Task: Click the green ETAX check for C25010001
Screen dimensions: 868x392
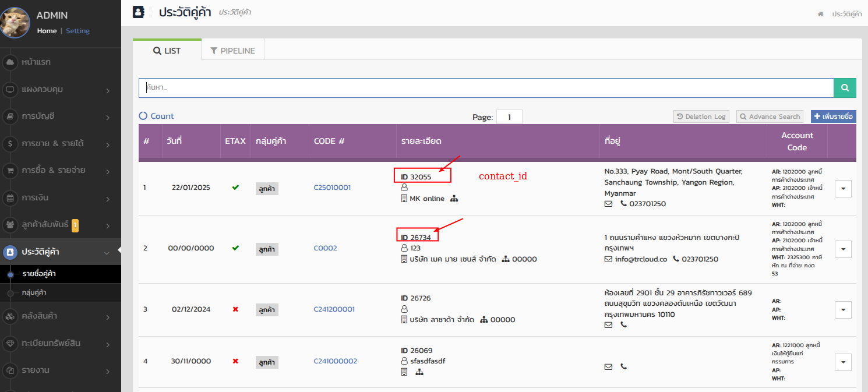Action: pyautogui.click(x=235, y=188)
